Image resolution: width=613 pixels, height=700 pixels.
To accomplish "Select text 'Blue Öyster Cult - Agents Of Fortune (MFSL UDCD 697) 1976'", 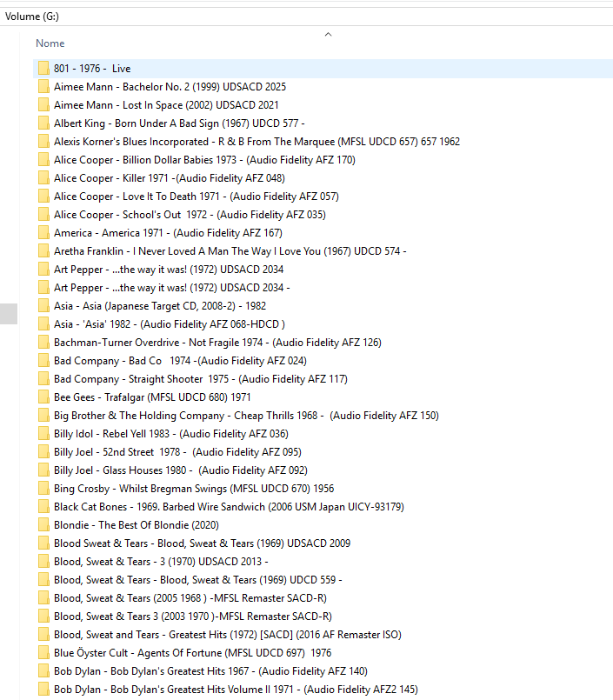I will 193,653.
